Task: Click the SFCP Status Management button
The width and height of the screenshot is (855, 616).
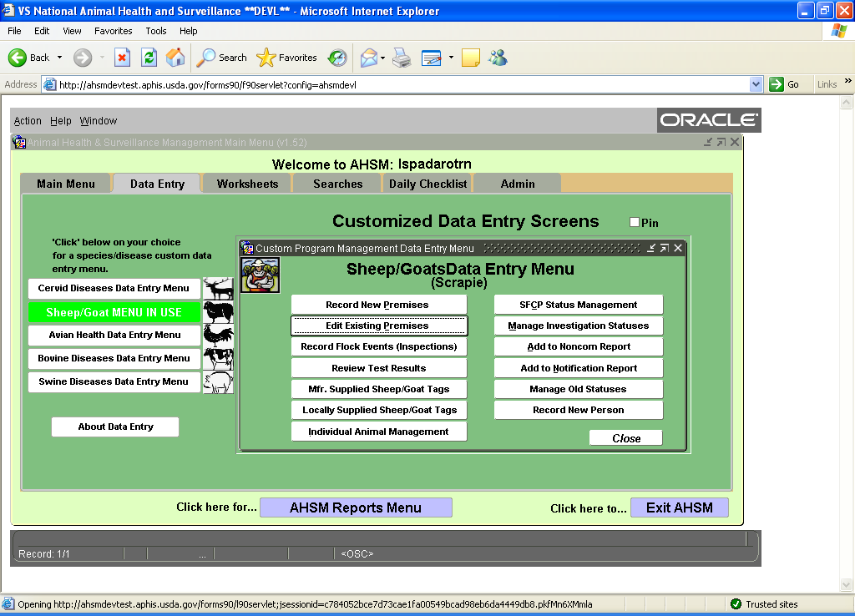Action: (578, 305)
